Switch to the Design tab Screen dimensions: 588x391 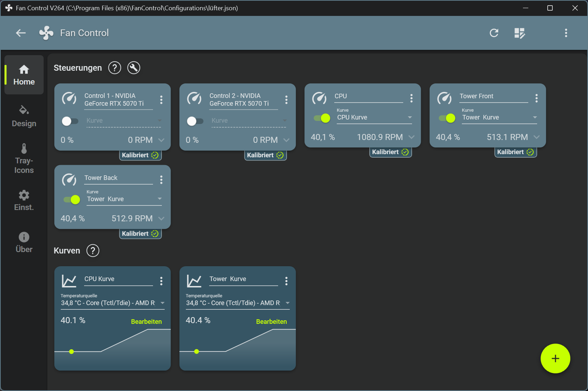pyautogui.click(x=24, y=116)
